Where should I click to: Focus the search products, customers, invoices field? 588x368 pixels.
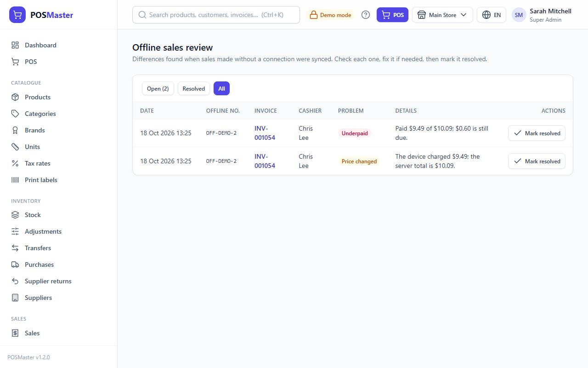216,15
